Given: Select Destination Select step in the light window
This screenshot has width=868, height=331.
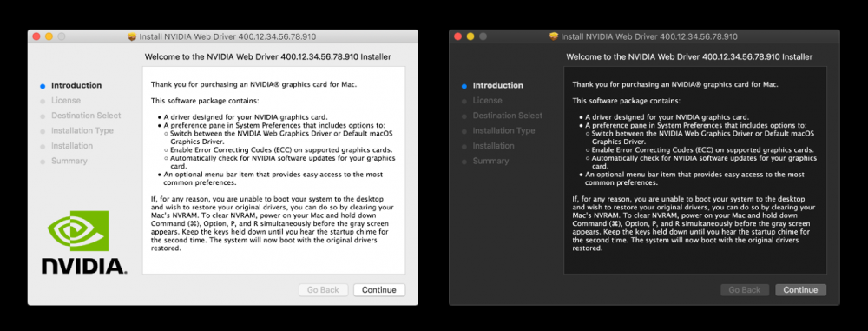Looking at the screenshot, I should pos(86,116).
